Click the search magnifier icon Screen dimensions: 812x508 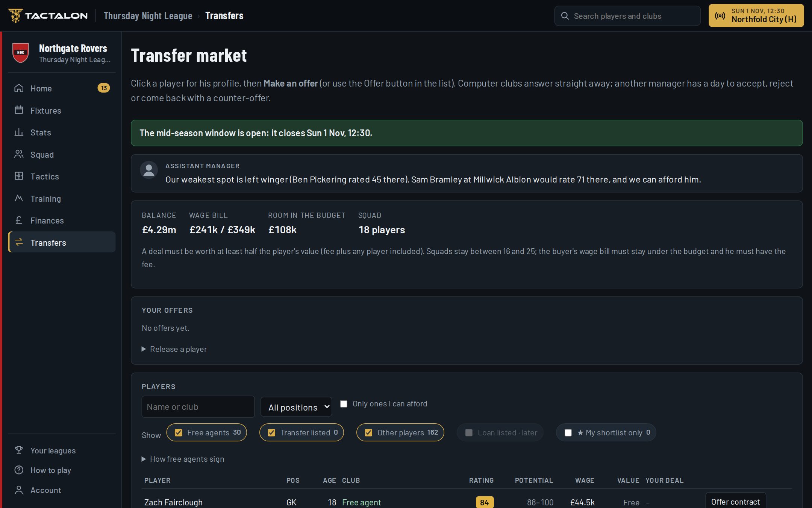click(565, 16)
